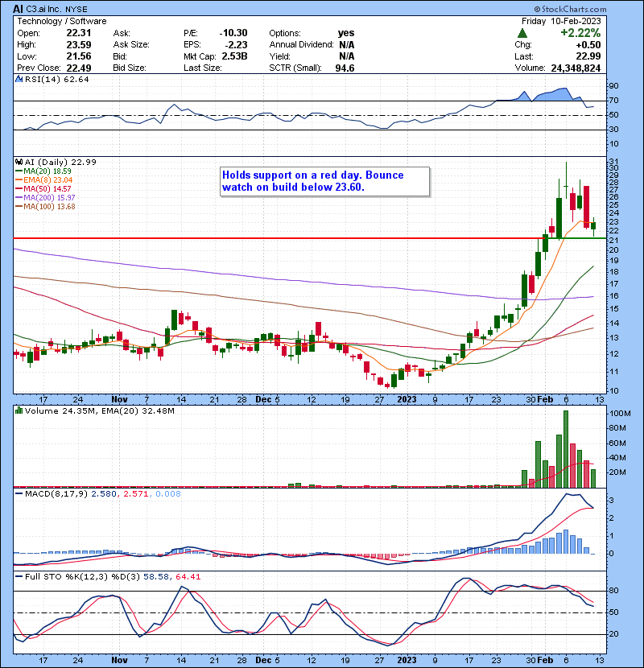
Task: Click the +2.22% percent change
Action: tap(580, 33)
